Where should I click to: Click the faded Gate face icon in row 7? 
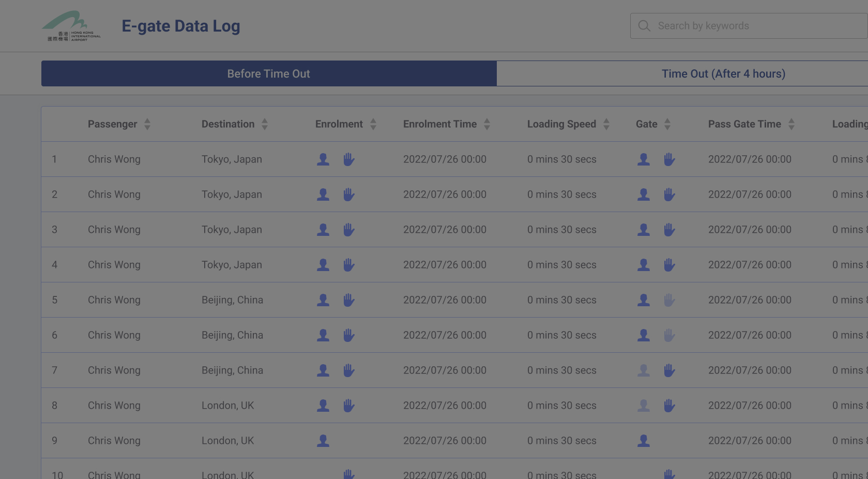[644, 370]
